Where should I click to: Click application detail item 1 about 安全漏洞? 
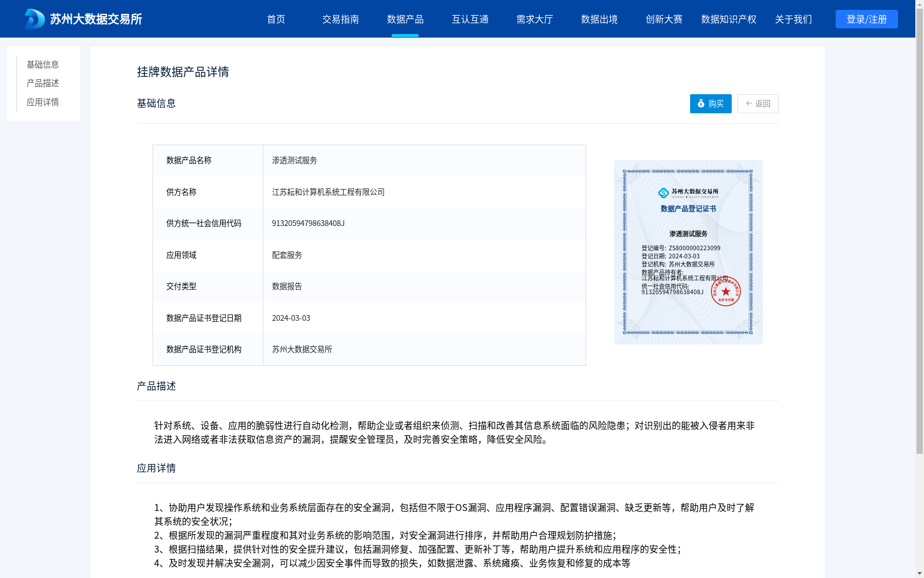coord(454,514)
